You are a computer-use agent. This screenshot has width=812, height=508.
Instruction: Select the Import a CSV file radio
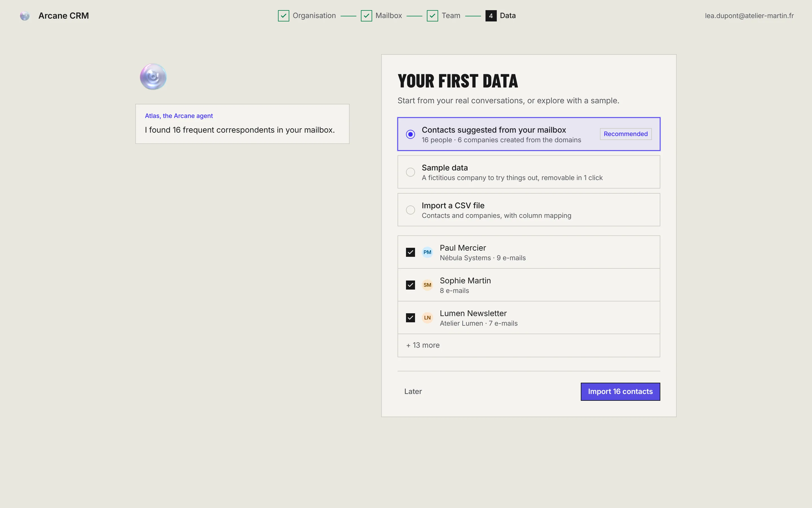pos(410,210)
